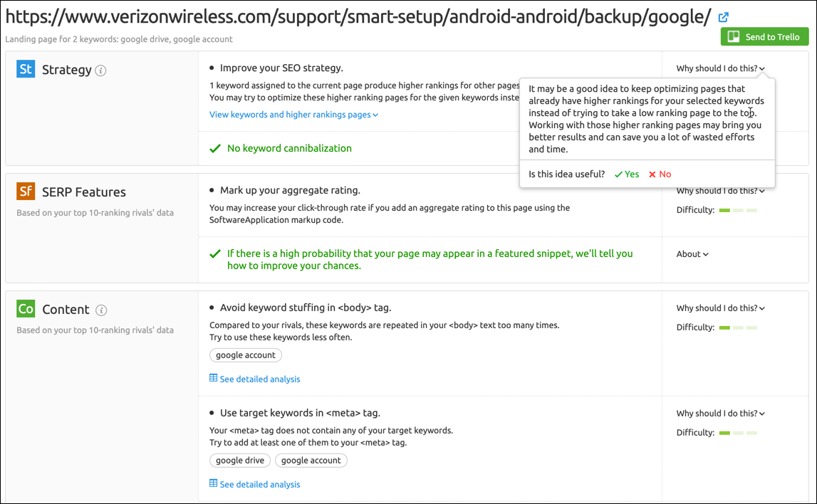Click the orange Sf SERP Features icon
The image size is (817, 504).
26,191
